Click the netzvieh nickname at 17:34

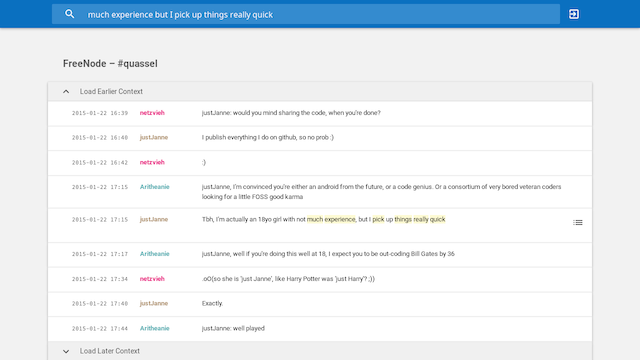pyautogui.click(x=152, y=279)
